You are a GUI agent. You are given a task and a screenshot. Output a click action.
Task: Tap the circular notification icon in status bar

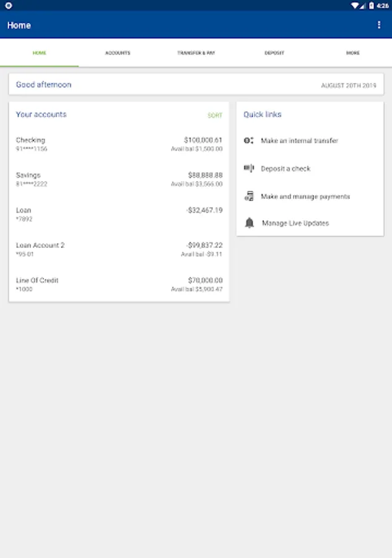click(x=9, y=5)
